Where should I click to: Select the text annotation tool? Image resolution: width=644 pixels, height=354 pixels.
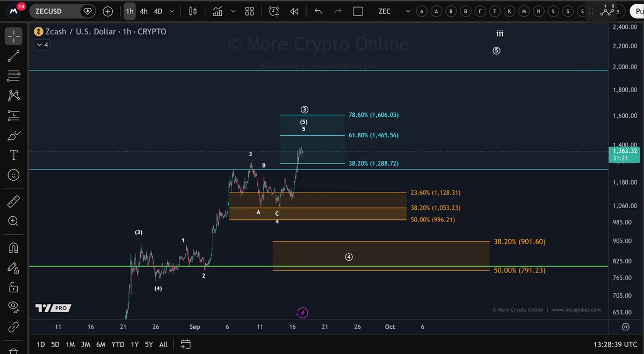[13, 155]
